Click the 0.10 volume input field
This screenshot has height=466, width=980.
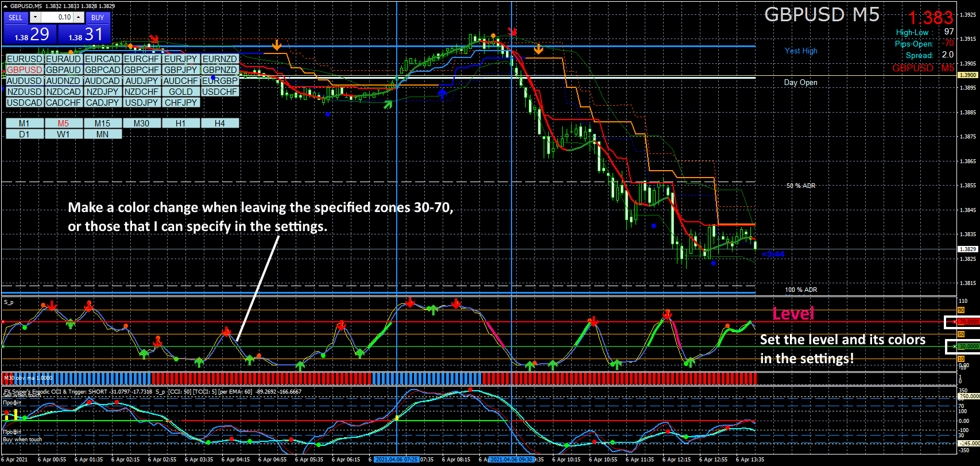point(57,17)
